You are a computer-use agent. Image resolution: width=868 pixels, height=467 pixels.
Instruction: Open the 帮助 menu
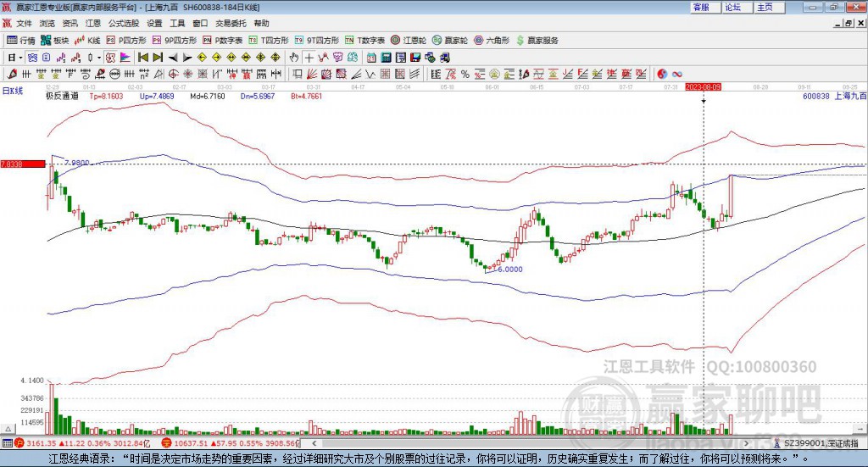tap(261, 23)
